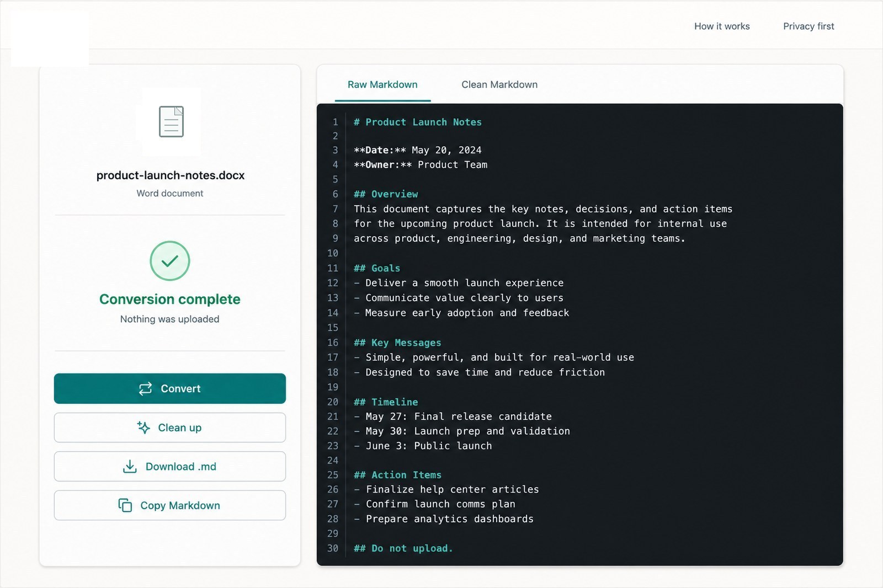This screenshot has height=588, width=883.
Task: Click the convert arrows icon
Action: [x=145, y=389]
